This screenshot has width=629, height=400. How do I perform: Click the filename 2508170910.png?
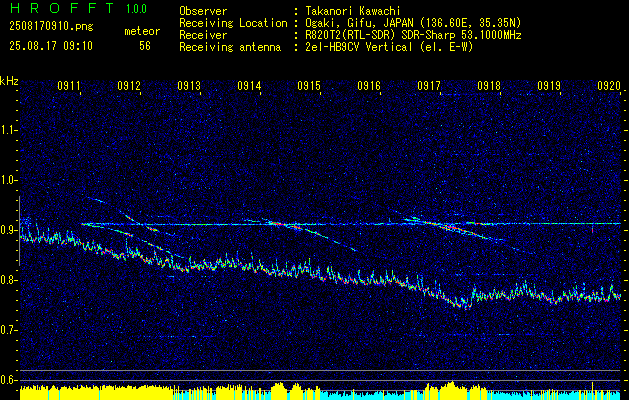(51, 26)
